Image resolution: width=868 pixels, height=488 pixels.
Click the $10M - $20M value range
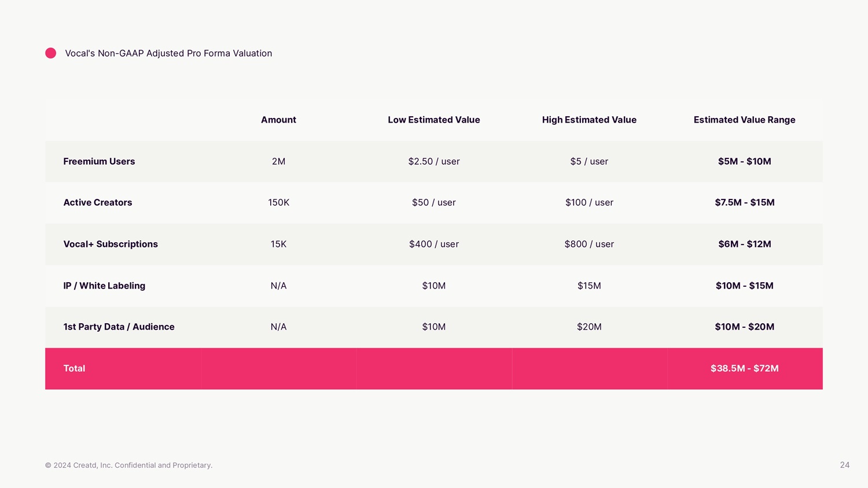[744, 327]
